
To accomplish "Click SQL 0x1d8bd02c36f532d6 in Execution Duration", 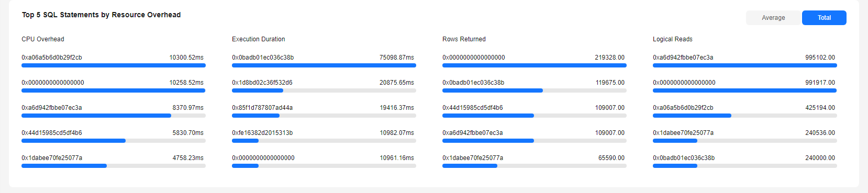I will [262, 83].
